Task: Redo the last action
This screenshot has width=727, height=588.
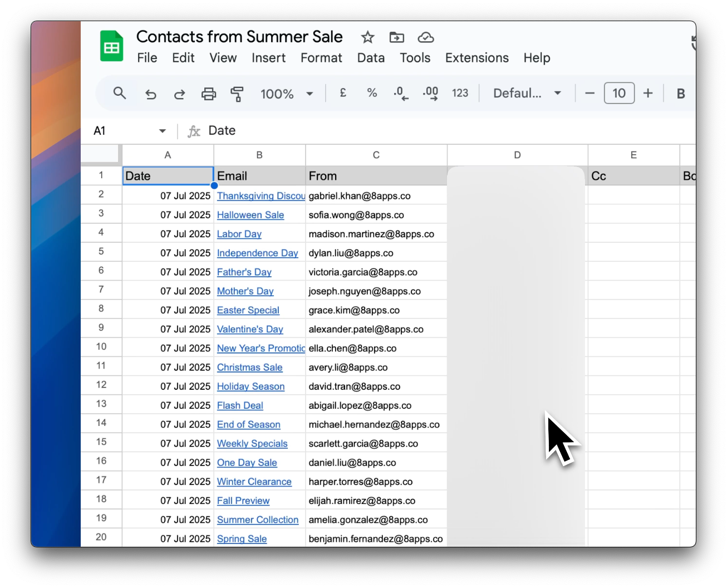Action: (179, 94)
